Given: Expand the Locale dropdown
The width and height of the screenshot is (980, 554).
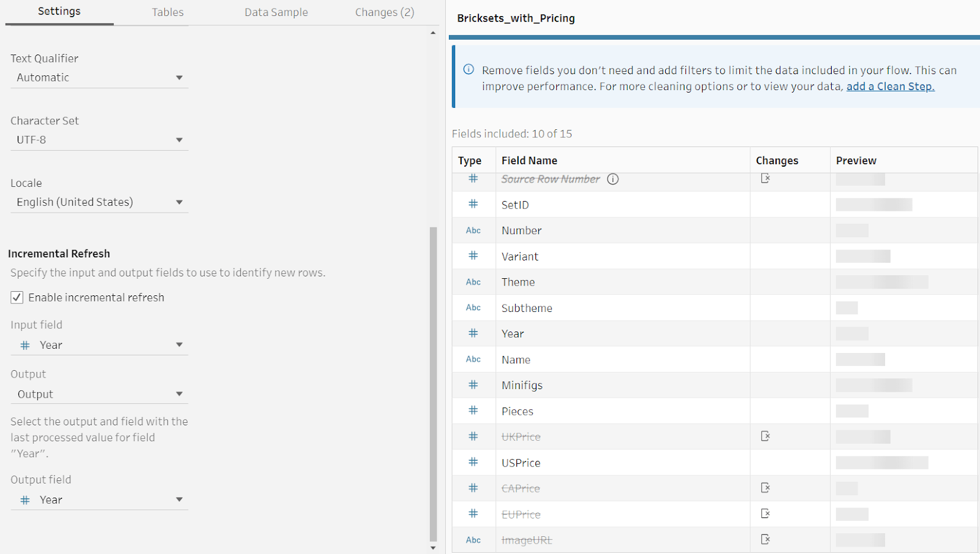Looking at the screenshot, I should click(x=99, y=202).
